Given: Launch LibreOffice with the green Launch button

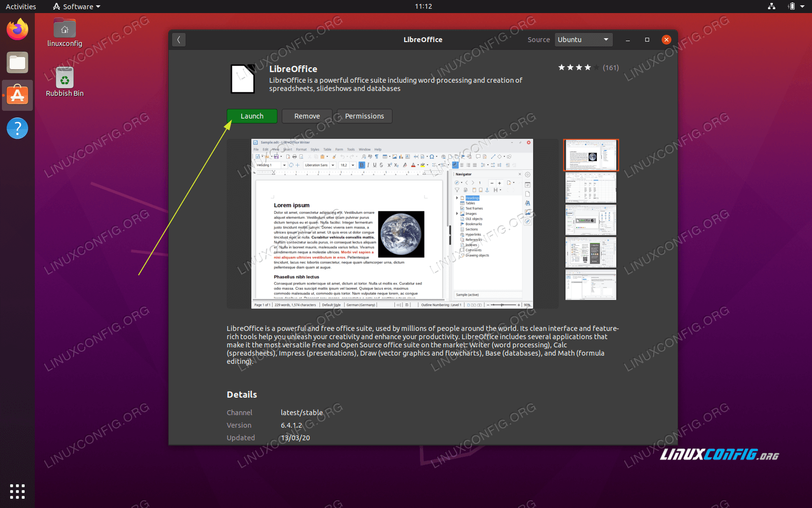Looking at the screenshot, I should (x=252, y=116).
